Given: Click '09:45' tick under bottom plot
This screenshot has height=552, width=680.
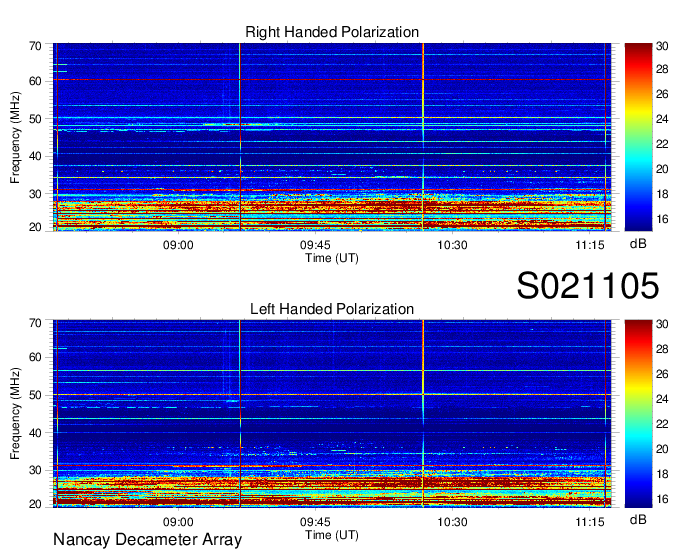Looking at the screenshot, I should click(315, 522).
